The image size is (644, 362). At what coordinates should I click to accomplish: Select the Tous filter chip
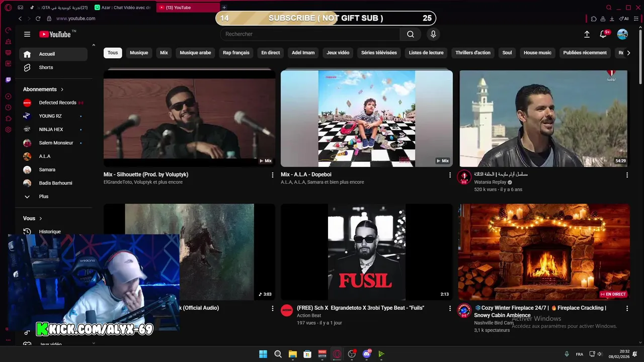(113, 53)
